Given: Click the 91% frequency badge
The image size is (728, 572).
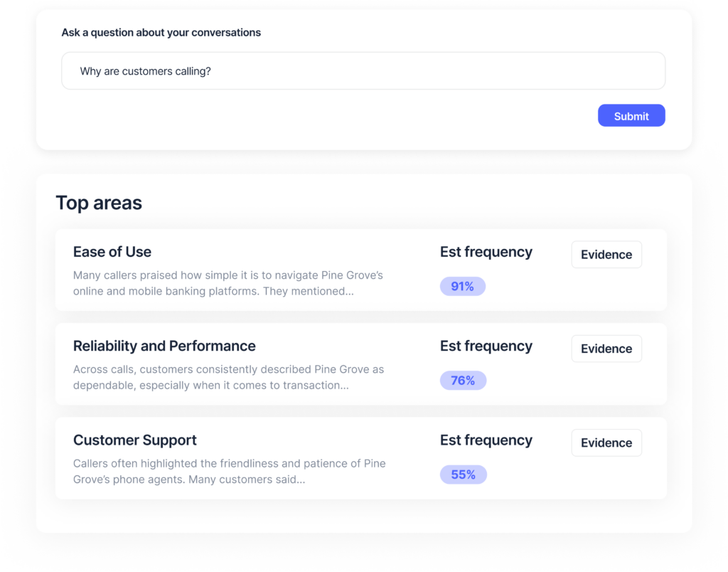Looking at the screenshot, I should click(462, 286).
